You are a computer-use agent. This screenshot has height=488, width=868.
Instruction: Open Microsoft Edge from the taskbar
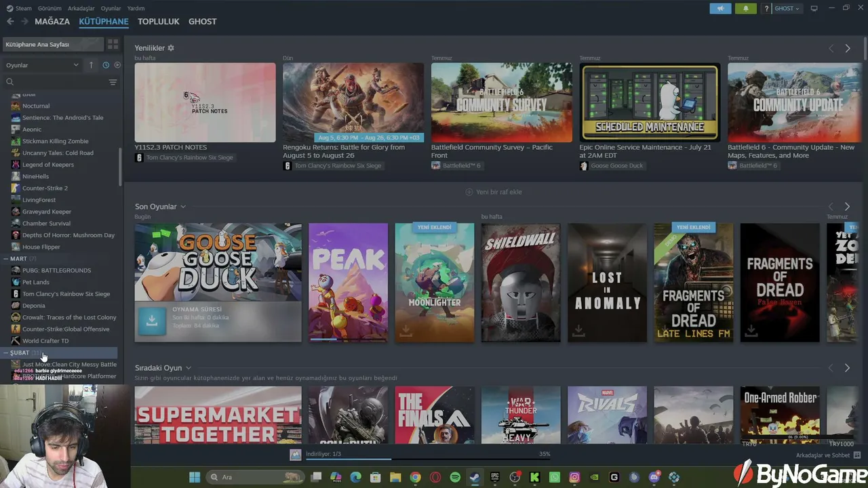[355, 477]
